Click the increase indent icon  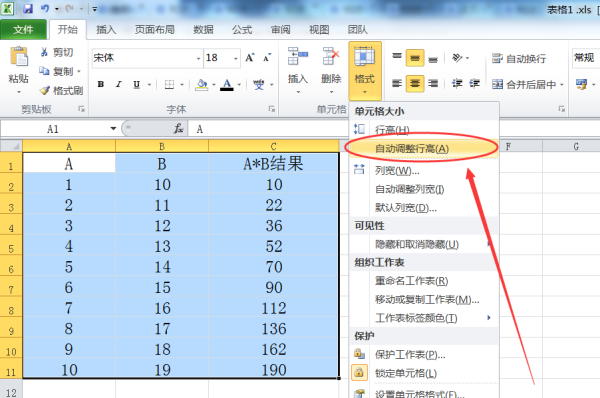[x=474, y=83]
